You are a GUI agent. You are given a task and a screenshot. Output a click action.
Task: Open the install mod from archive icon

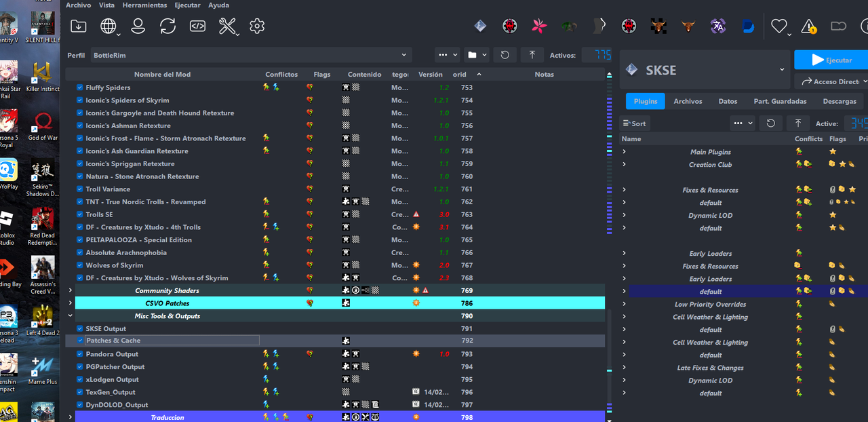(x=79, y=26)
